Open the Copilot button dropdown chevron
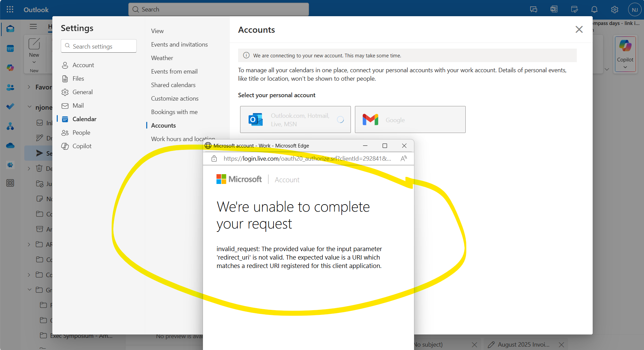 pos(625,67)
